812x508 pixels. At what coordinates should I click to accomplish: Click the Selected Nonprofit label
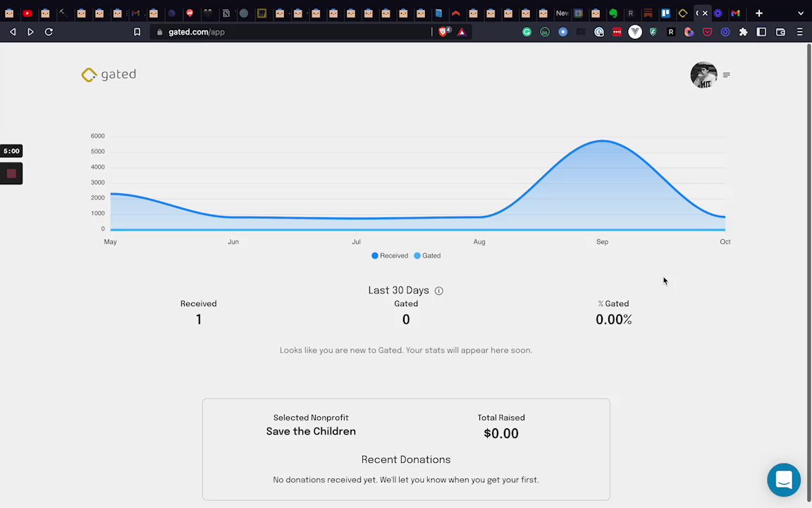[311, 418]
